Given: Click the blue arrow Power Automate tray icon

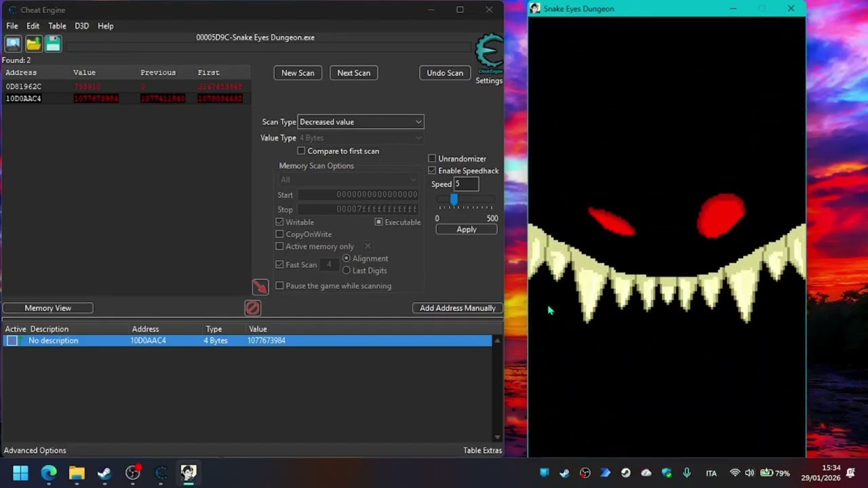Looking at the screenshot, I should (x=606, y=473).
